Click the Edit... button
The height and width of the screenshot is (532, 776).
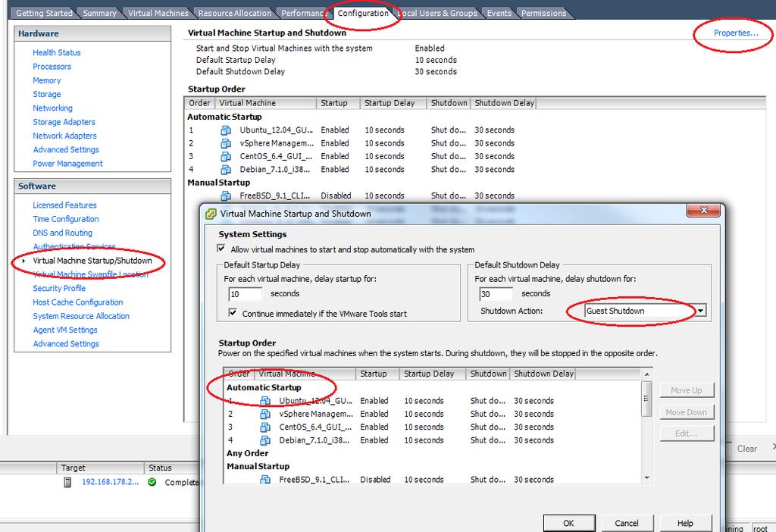(x=687, y=433)
